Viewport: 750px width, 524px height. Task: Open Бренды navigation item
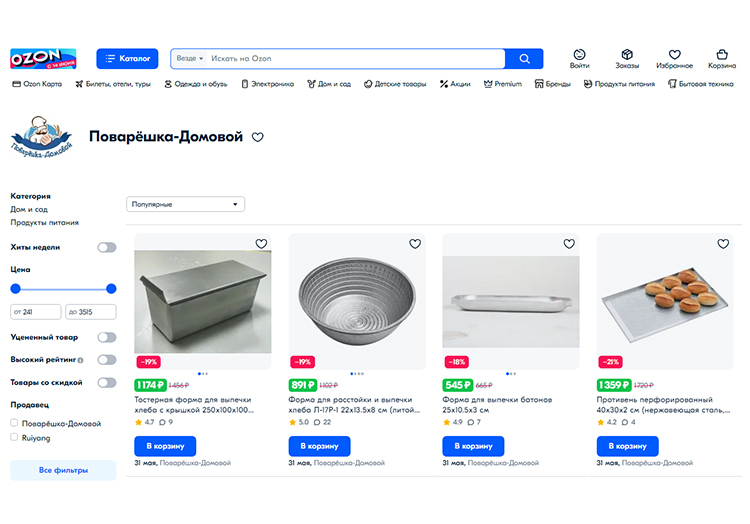552,84
